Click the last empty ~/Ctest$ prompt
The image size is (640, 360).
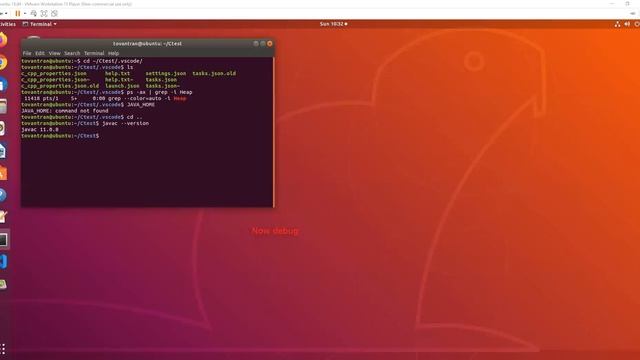click(x=60, y=136)
